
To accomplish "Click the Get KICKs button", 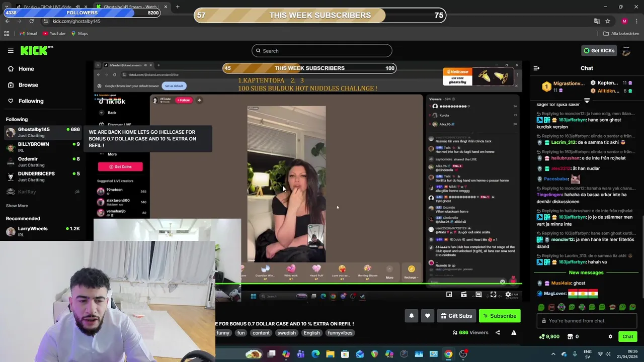I will pos(599,51).
